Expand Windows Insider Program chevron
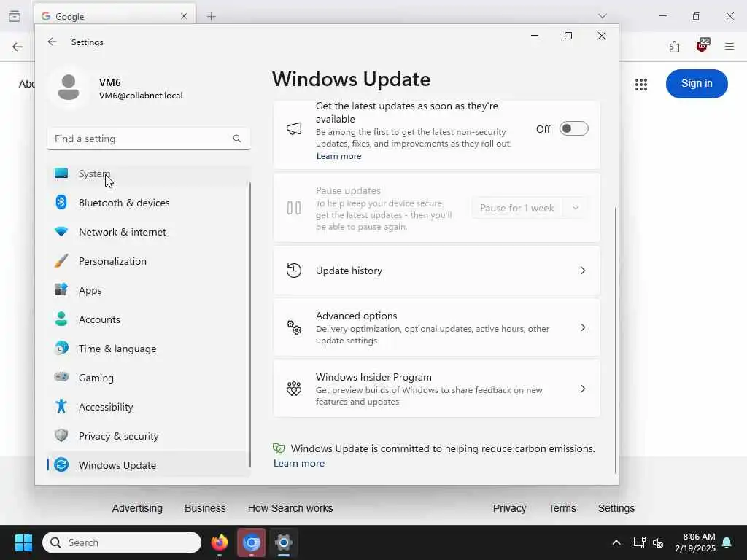This screenshot has width=747, height=560. tap(583, 389)
